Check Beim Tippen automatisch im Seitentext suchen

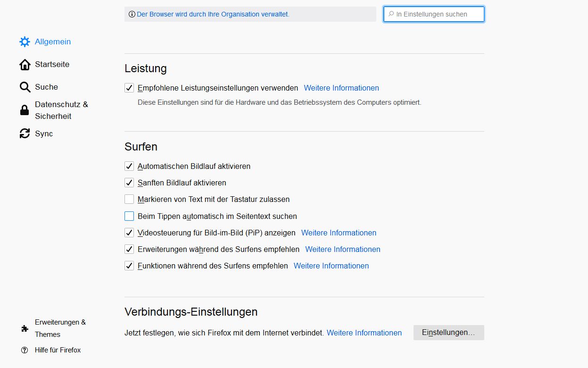(129, 217)
